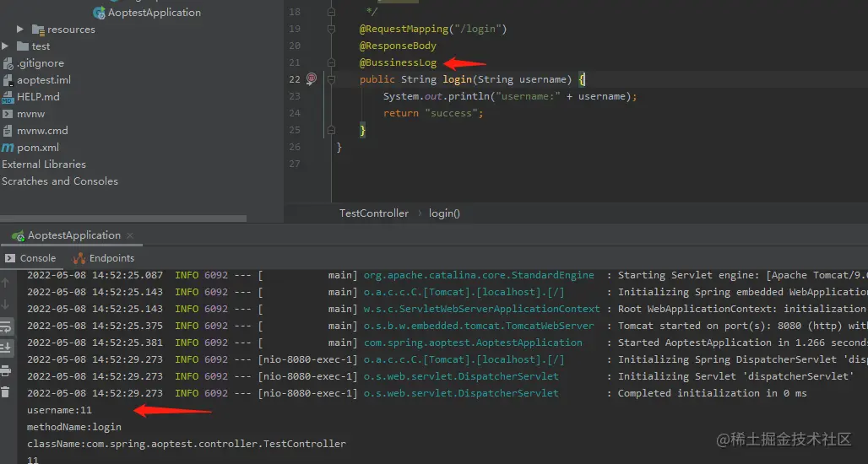Open pom.xml from project tree
Viewport: 868px width, 464px height.
click(x=38, y=148)
